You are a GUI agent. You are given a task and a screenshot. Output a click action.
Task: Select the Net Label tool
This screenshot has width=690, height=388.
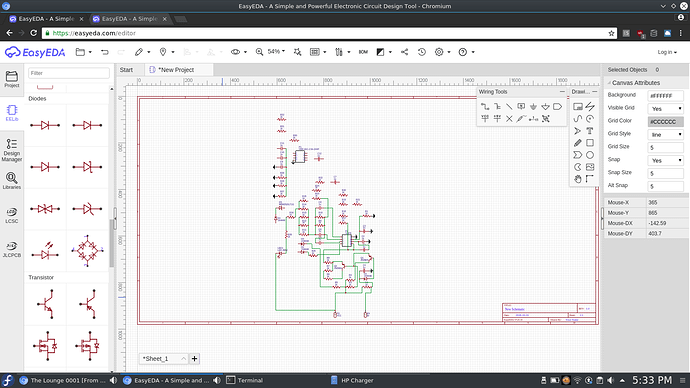pyautogui.click(x=521, y=106)
